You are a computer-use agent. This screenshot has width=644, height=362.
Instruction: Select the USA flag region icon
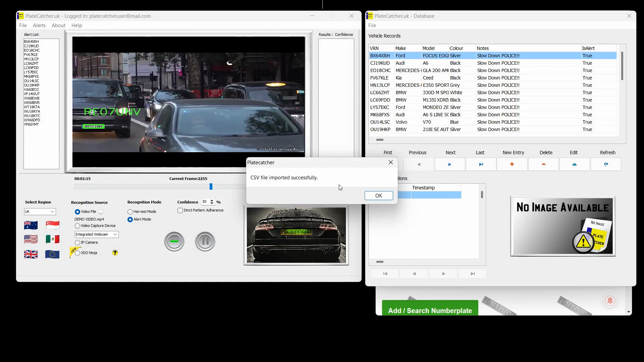tap(31, 239)
